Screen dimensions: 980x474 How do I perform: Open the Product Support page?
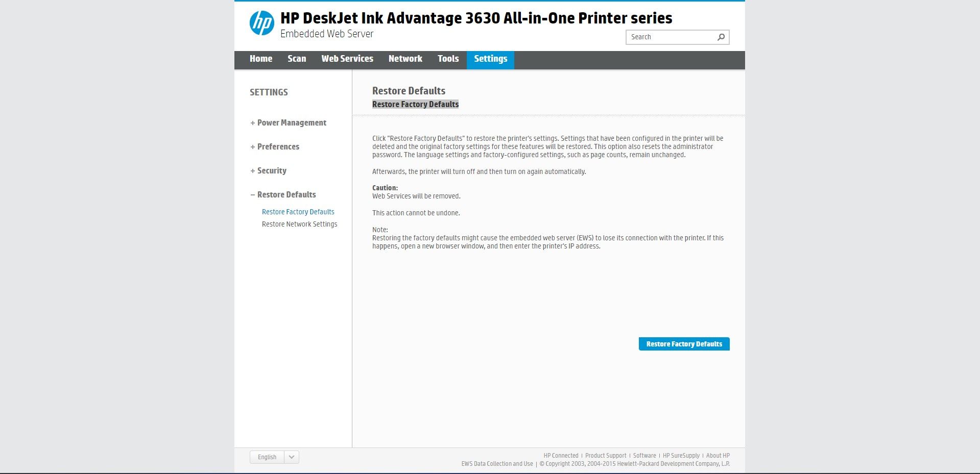click(606, 455)
